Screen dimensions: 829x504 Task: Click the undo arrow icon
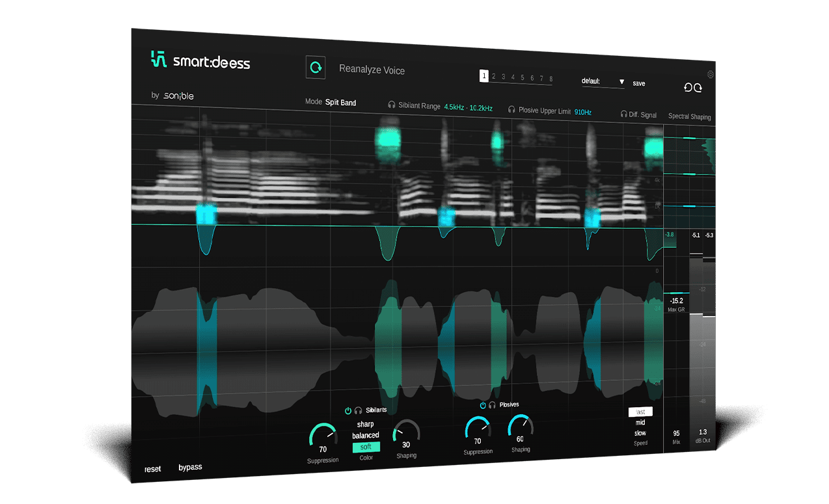pyautogui.click(x=688, y=87)
